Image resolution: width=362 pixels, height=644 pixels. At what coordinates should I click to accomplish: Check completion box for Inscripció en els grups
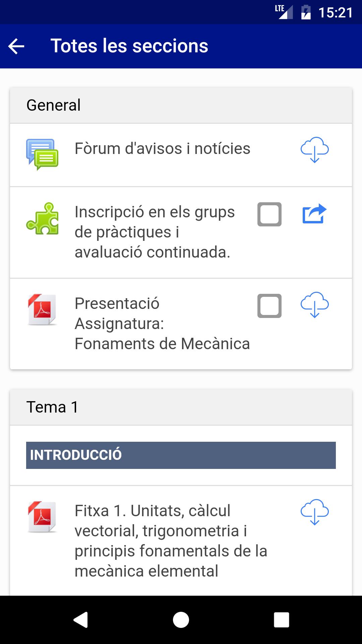(269, 214)
